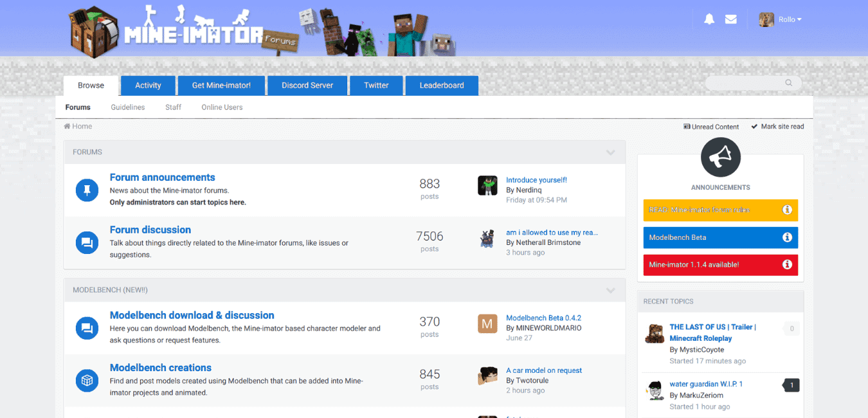Open Forum announcements forum
The image size is (868, 418).
coord(163,177)
